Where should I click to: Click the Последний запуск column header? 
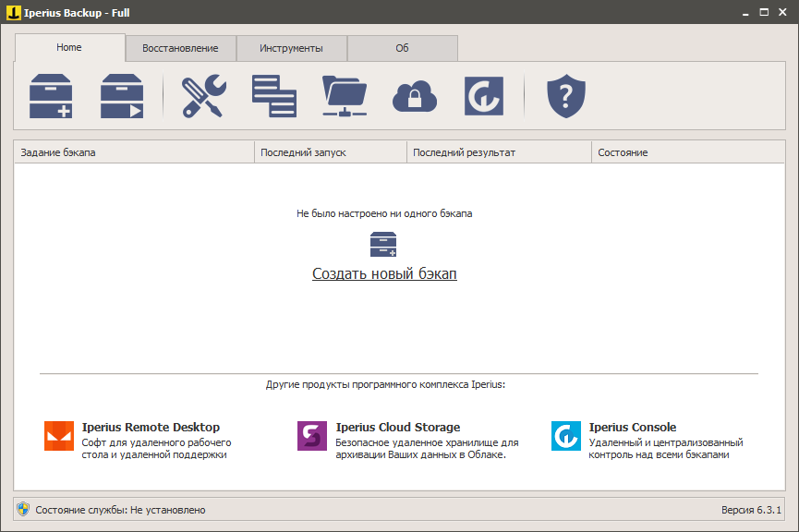pos(329,151)
